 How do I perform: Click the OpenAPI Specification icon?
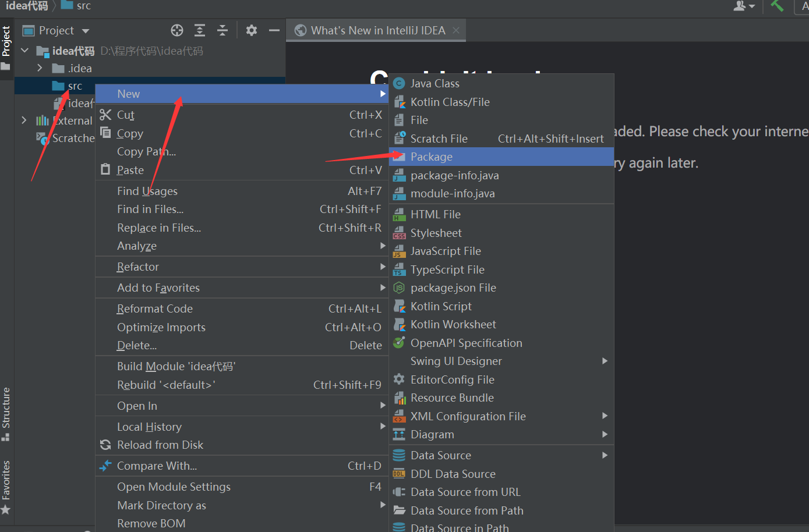[x=399, y=343]
